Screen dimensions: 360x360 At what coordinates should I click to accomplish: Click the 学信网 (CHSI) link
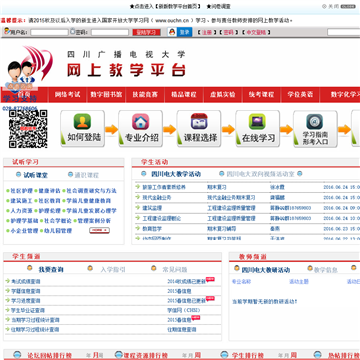pyautogui.click(x=184, y=310)
